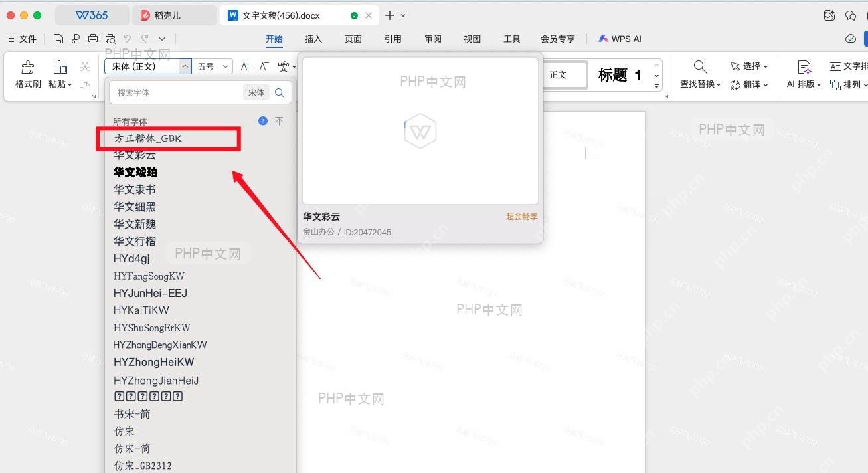Select the 正文 style
The height and width of the screenshot is (473, 868).
[x=566, y=75]
